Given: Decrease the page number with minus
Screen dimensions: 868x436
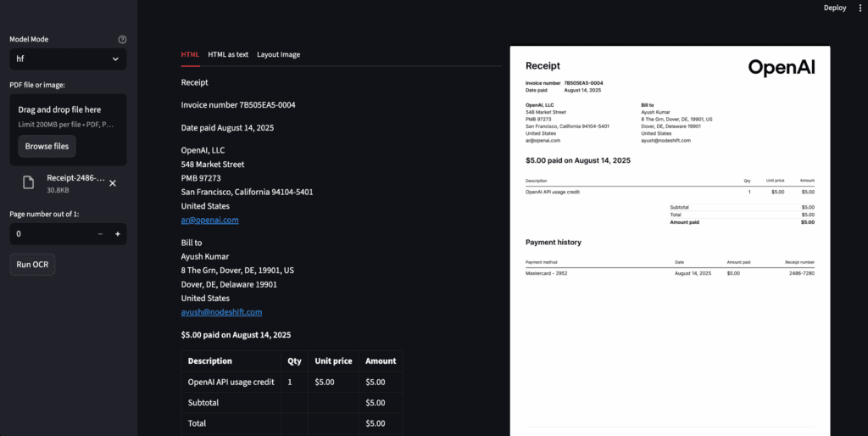Looking at the screenshot, I should pyautogui.click(x=100, y=234).
